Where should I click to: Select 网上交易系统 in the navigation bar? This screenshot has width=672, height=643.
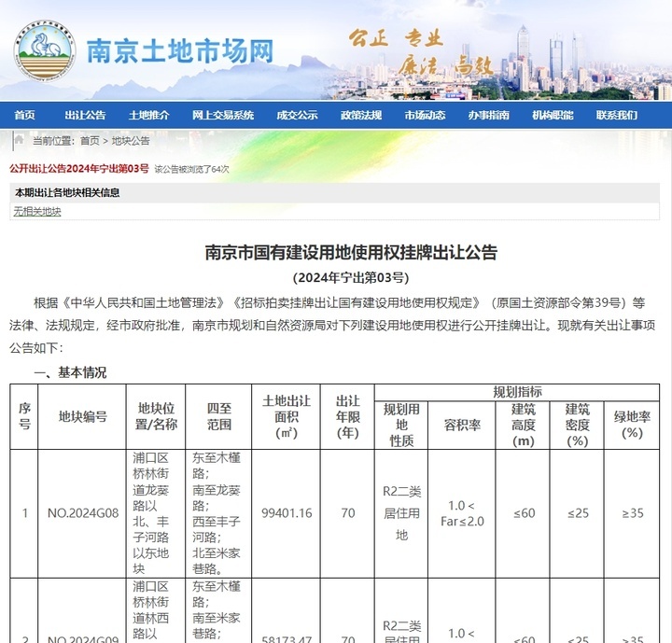coord(223,116)
